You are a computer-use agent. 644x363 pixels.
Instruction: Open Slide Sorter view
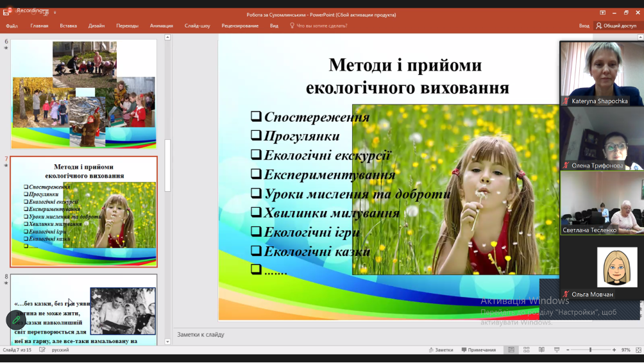click(x=527, y=350)
